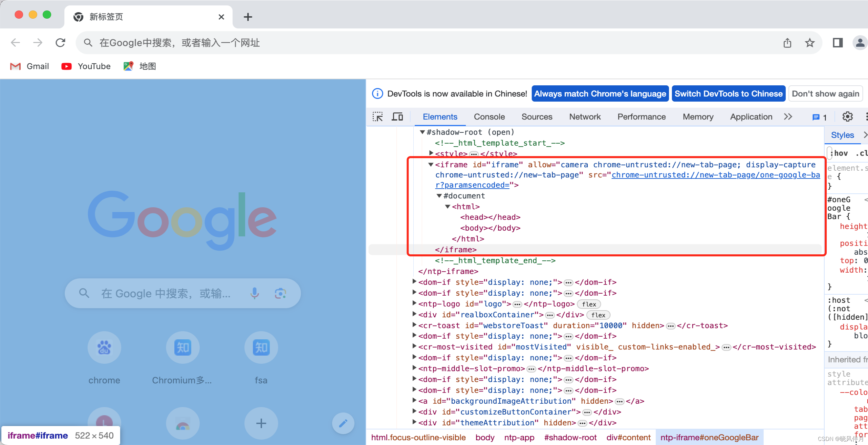Open the Styles pane tab
This screenshot has width=868, height=445.
[x=842, y=135]
